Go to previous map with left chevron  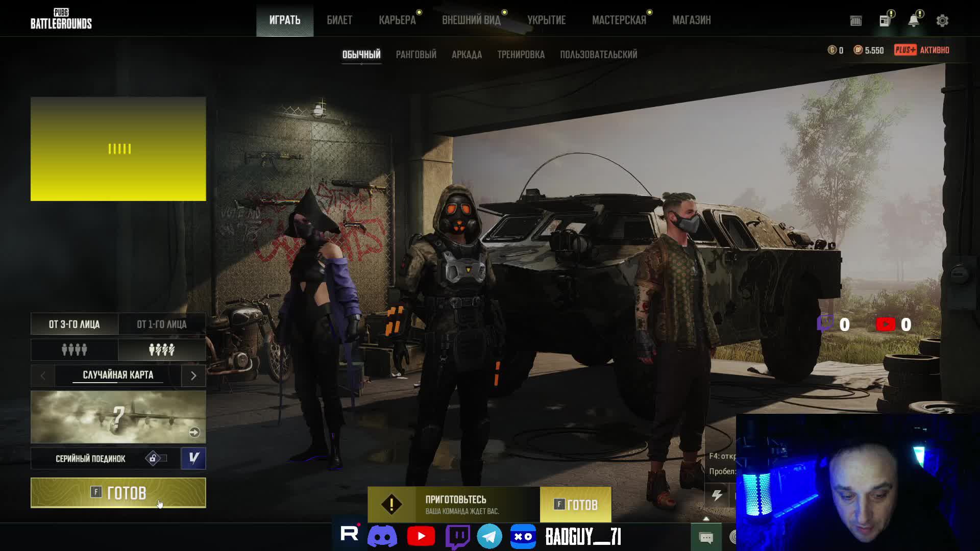(x=43, y=376)
